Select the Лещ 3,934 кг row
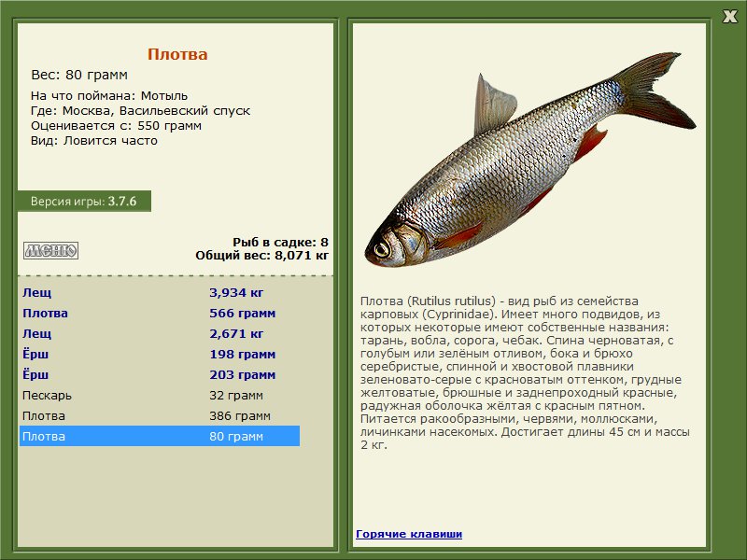The image size is (747, 560). [x=160, y=292]
